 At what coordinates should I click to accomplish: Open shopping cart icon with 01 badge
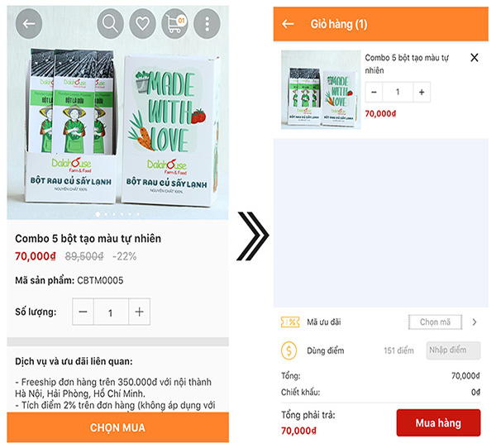[174, 24]
